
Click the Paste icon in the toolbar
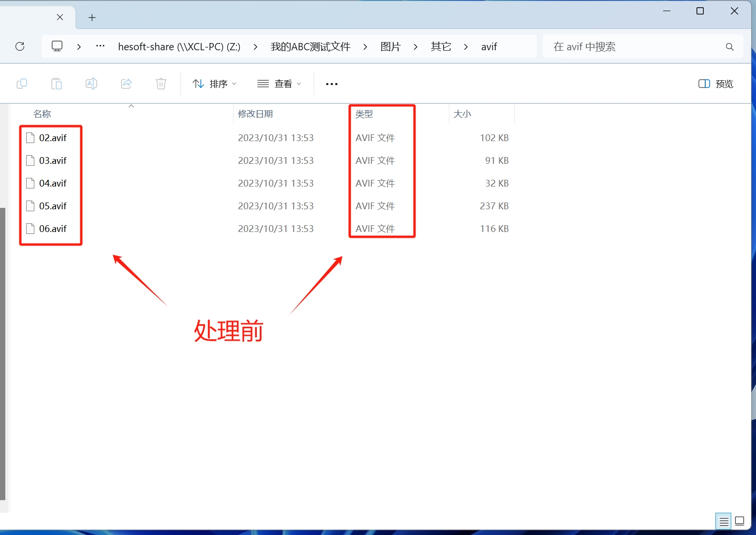point(57,83)
